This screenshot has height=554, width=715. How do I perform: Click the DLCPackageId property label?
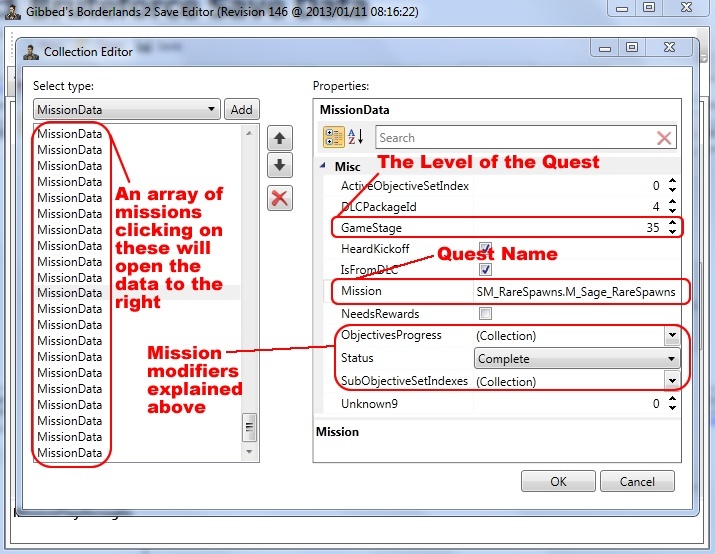[378, 207]
